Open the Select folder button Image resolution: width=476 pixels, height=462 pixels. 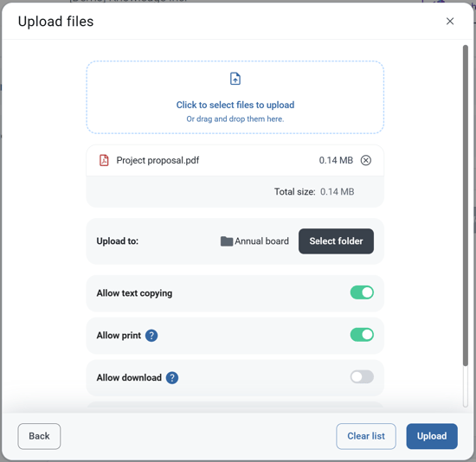pos(336,241)
